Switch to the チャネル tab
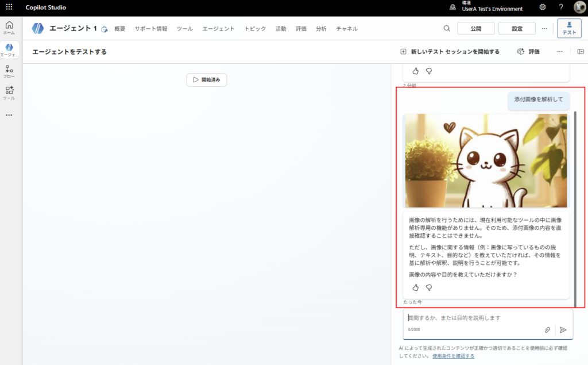 pos(347,28)
